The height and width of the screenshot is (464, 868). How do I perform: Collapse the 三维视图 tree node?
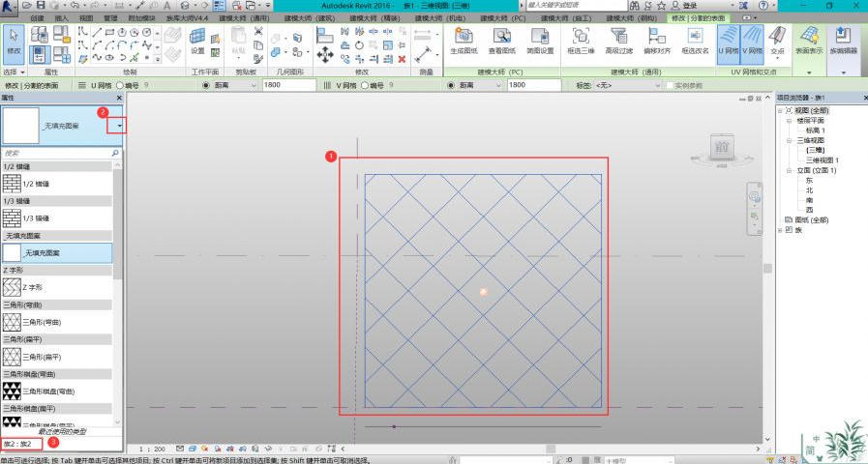click(789, 140)
